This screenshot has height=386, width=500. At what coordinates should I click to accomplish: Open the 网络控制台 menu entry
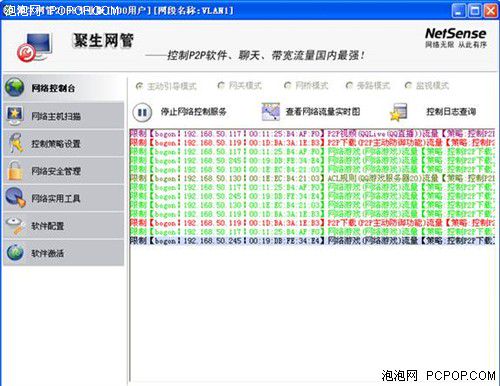[63, 88]
